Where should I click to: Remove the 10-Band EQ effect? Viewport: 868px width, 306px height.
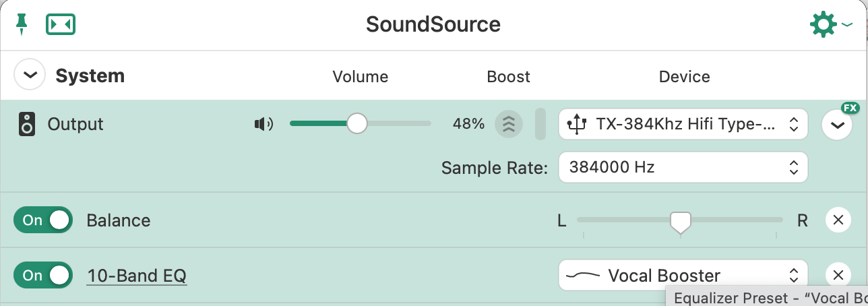(x=838, y=275)
